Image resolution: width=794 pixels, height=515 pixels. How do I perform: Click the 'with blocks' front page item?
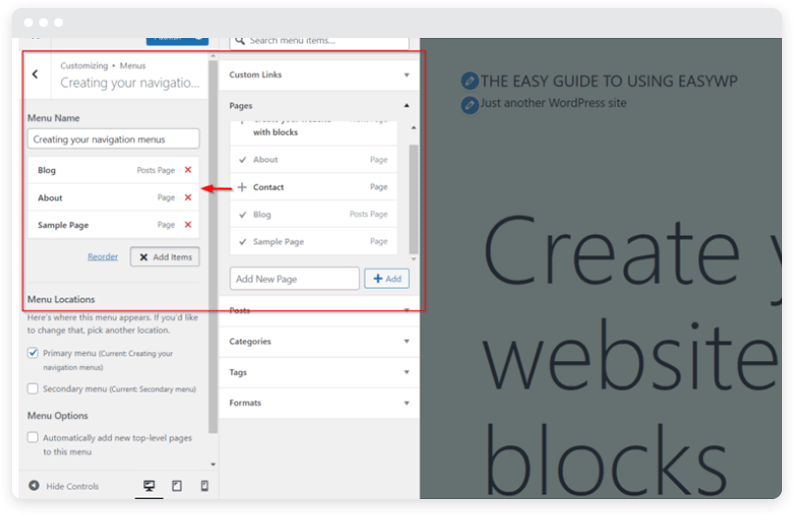click(313, 133)
